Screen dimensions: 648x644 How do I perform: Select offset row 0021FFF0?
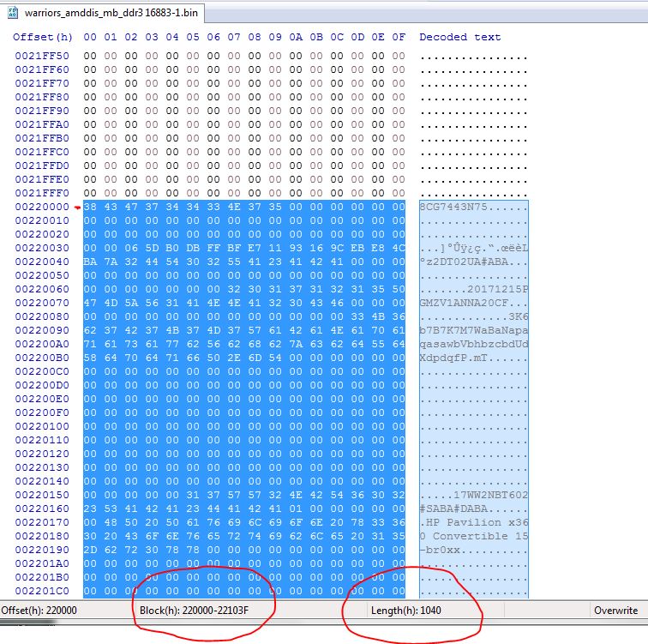[42, 193]
